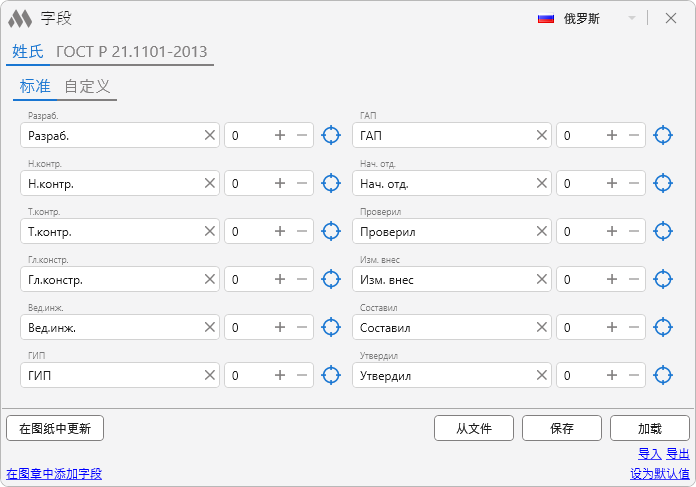Screen dimensions: 696x487
Task: Clear the Н.контр. field with its X icon
Action: point(210,183)
